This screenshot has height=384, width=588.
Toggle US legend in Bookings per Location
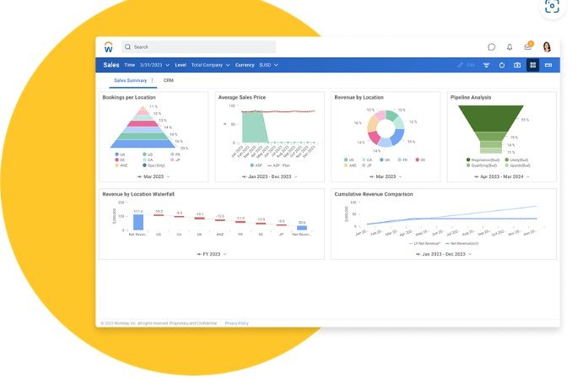click(148, 154)
